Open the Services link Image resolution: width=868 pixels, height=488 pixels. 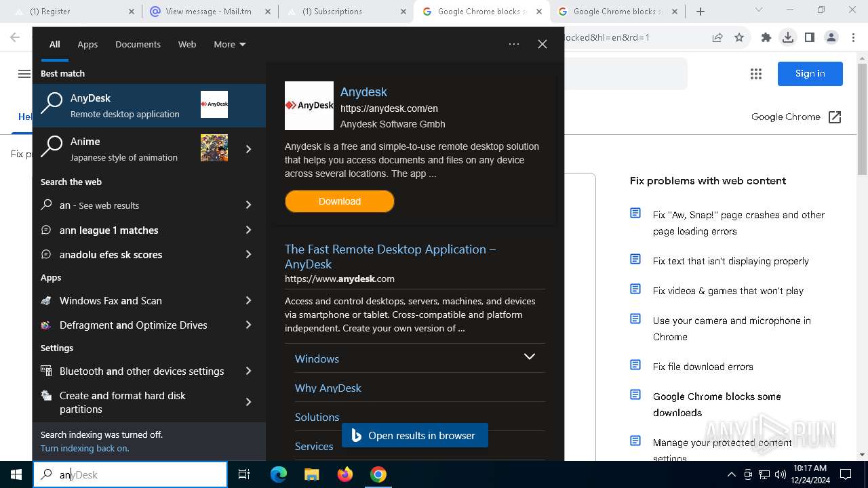[x=314, y=446]
